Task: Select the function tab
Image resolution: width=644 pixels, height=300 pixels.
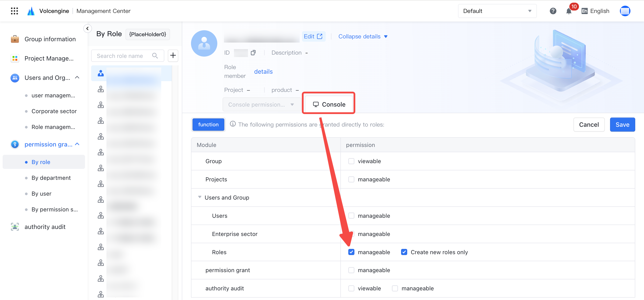Action: tap(208, 125)
